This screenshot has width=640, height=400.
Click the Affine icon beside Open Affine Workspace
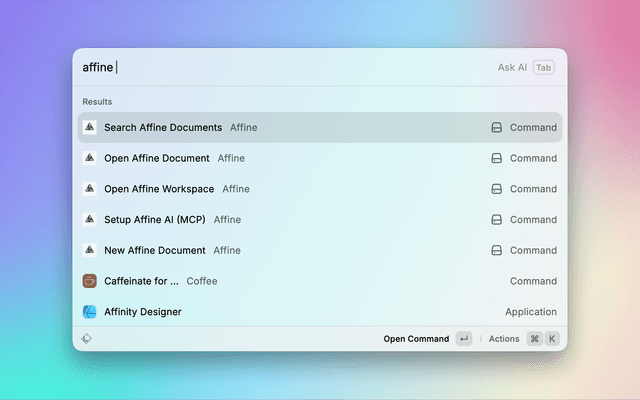[x=89, y=189]
